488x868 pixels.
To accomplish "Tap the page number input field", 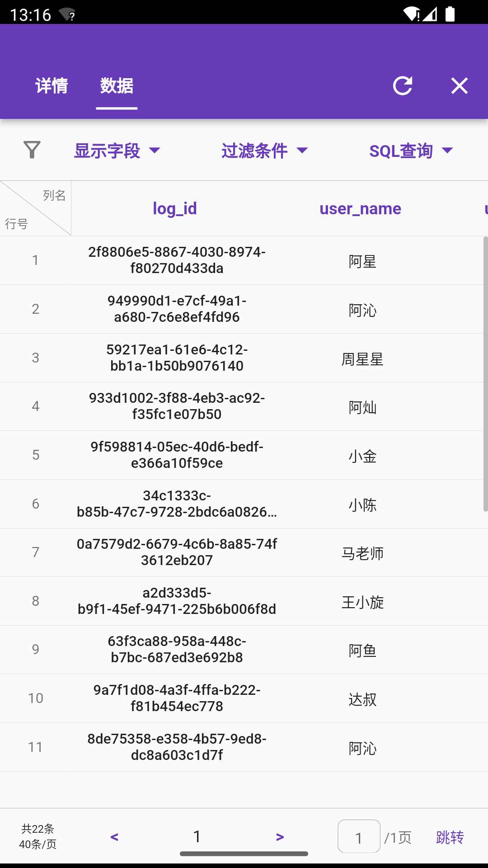I will pyautogui.click(x=359, y=837).
